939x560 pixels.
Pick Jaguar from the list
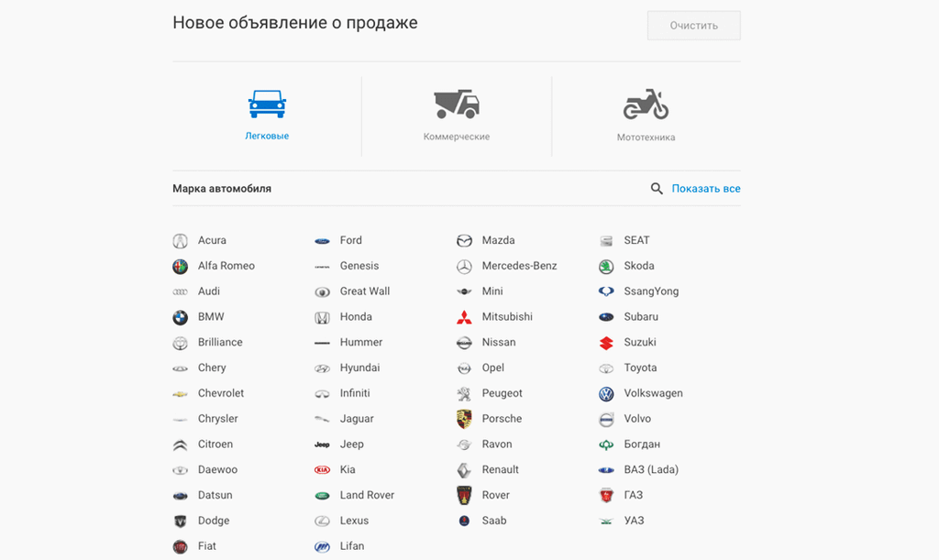point(357,419)
